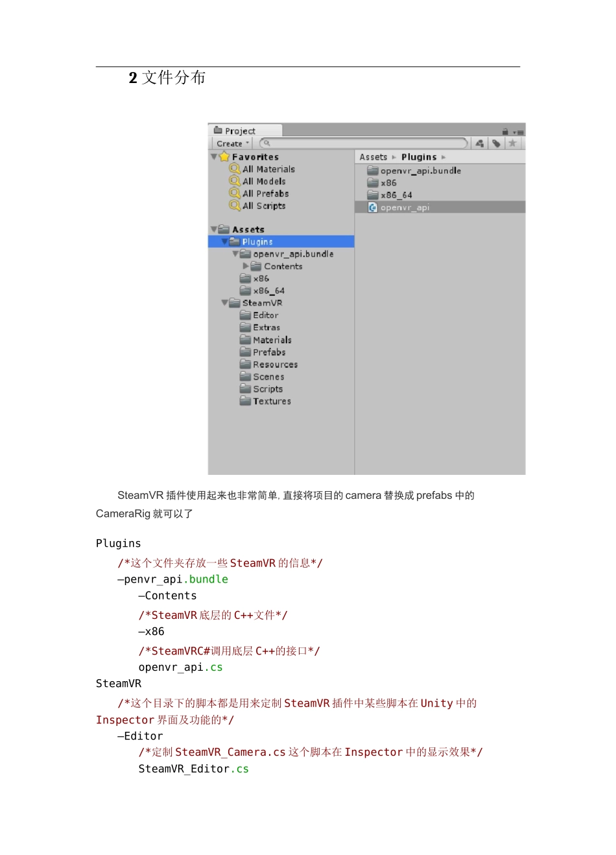Select the Editor folder icon
Image resolution: width=616 pixels, height=855 pixels.
(x=245, y=315)
